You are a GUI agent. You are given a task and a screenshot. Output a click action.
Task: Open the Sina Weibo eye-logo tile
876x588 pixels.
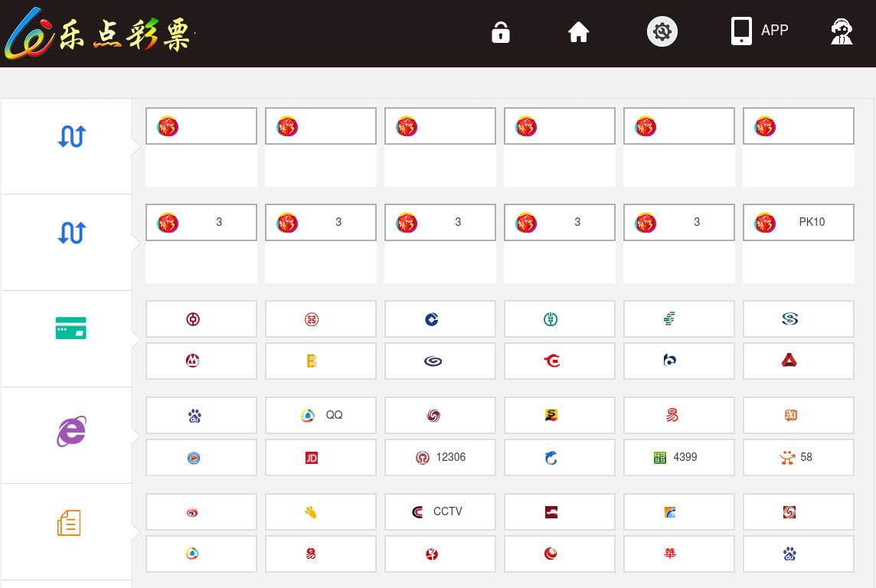pyautogui.click(x=201, y=511)
